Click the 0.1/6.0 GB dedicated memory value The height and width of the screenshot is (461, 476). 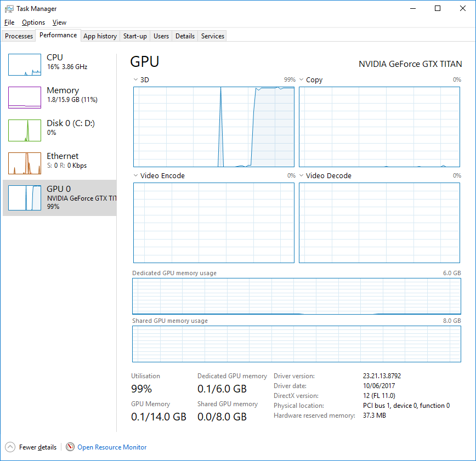click(222, 389)
